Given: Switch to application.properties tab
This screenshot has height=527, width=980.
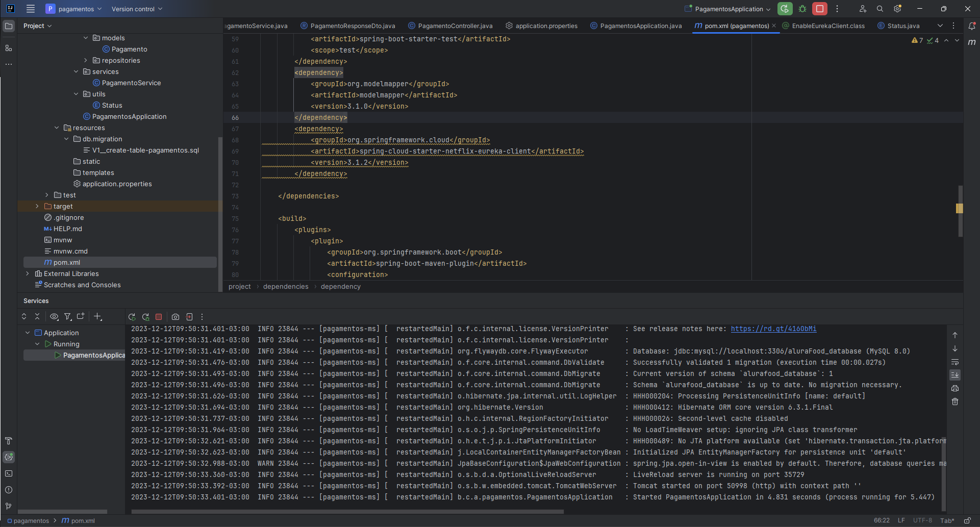Looking at the screenshot, I should click(542, 26).
